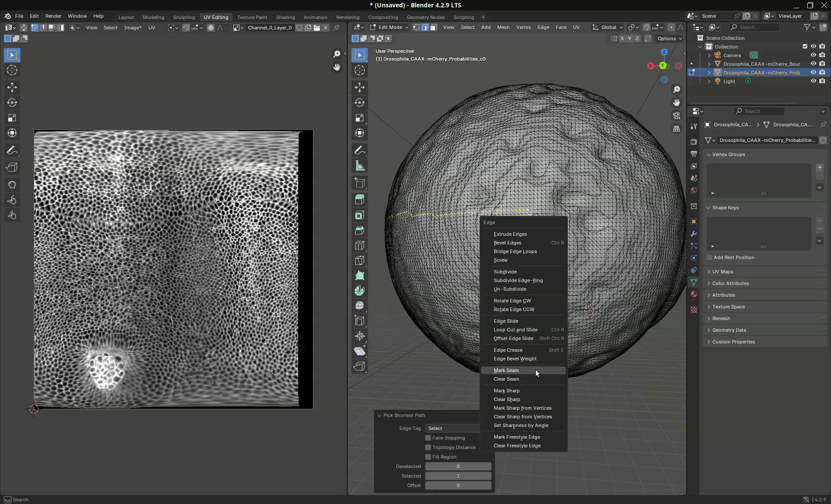Hide the Light object in viewport
831x504 pixels.
(x=813, y=81)
